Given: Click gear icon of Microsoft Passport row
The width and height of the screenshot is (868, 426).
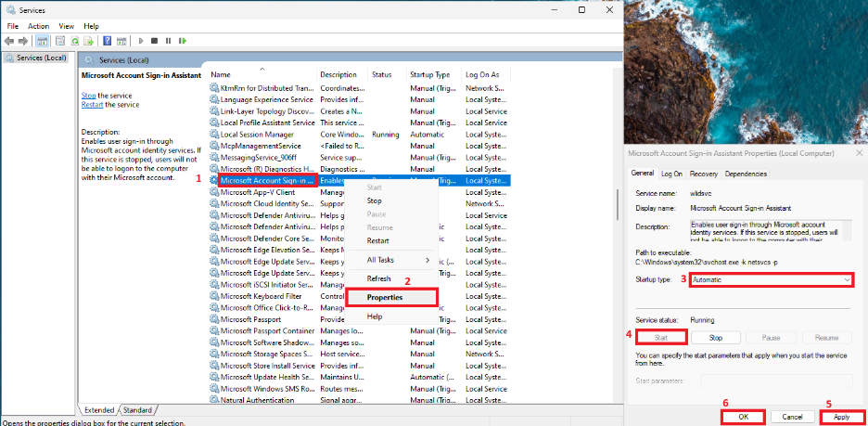Looking at the screenshot, I should pos(213,319).
